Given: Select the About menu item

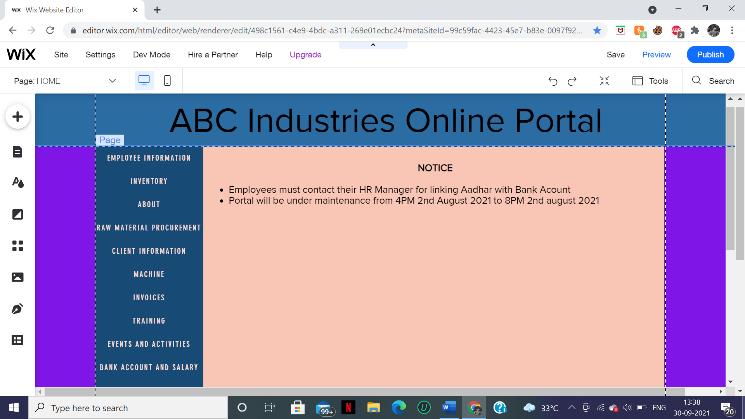Looking at the screenshot, I should (149, 204).
